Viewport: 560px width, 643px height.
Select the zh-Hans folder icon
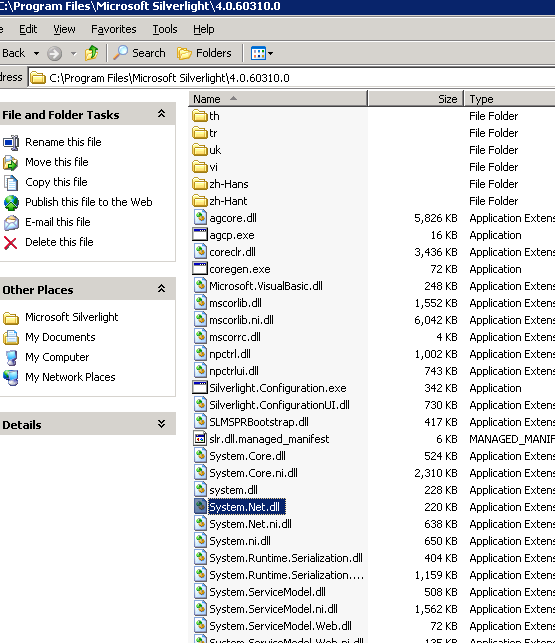coord(200,184)
